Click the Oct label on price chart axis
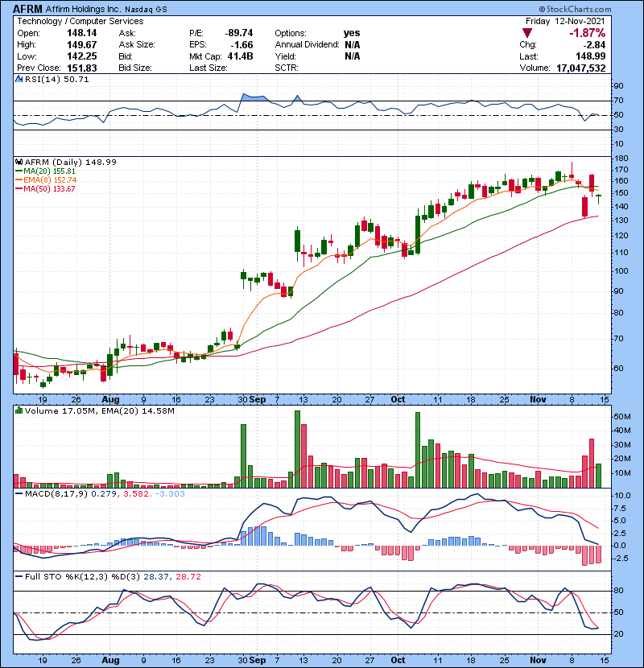Screen dimensions: 644x668 click(398, 400)
